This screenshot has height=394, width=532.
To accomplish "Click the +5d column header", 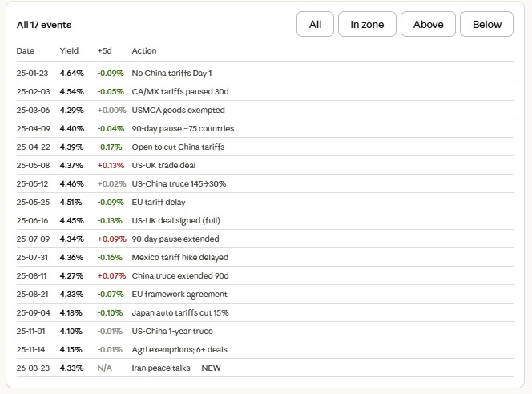I will coord(105,51).
